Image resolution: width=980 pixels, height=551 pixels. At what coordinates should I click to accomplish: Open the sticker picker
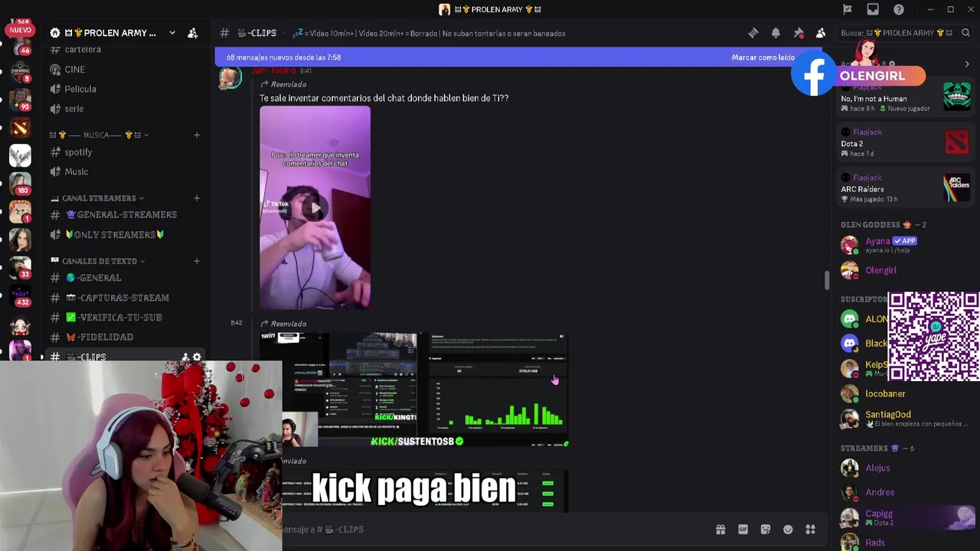click(x=766, y=530)
